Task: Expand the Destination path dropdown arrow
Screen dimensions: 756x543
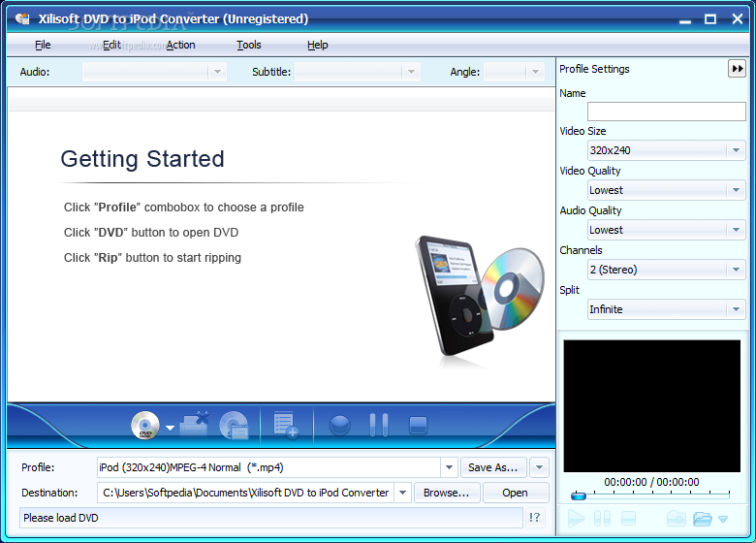Action: tap(402, 493)
